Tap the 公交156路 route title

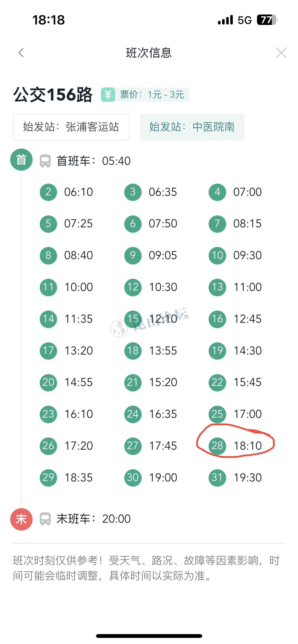tap(53, 95)
